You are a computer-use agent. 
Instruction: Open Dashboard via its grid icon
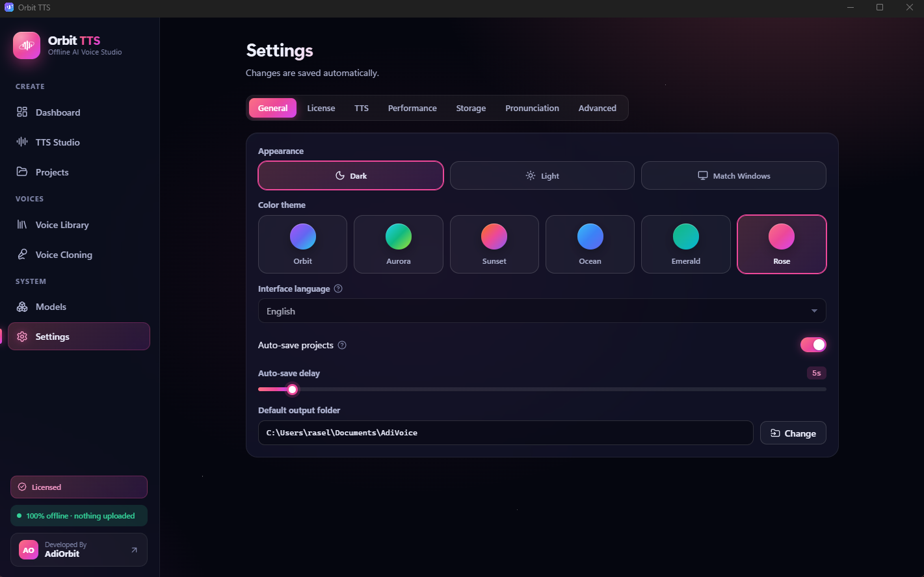point(22,112)
